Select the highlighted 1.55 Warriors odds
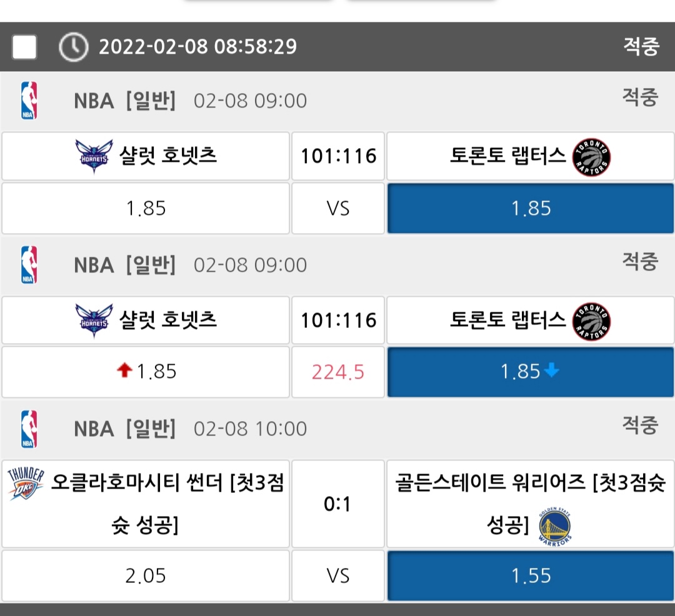 (x=531, y=575)
